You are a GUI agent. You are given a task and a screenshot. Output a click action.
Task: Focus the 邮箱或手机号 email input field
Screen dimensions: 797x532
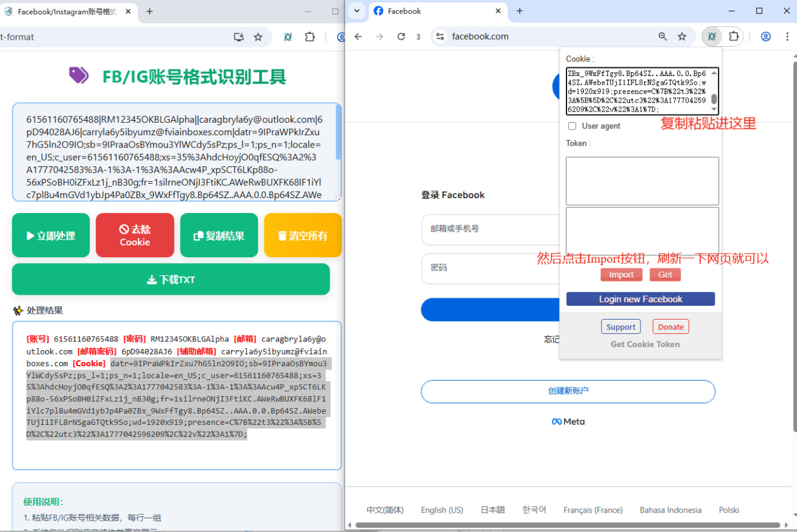pyautogui.click(x=490, y=229)
